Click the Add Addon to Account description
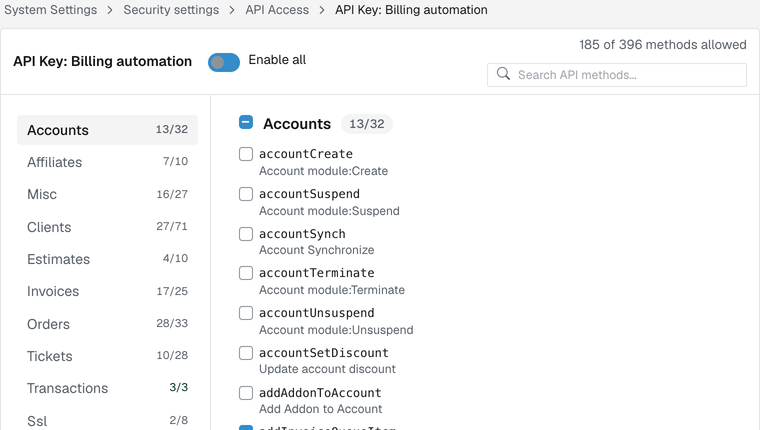Screen dimensions: 760x430 [320, 409]
